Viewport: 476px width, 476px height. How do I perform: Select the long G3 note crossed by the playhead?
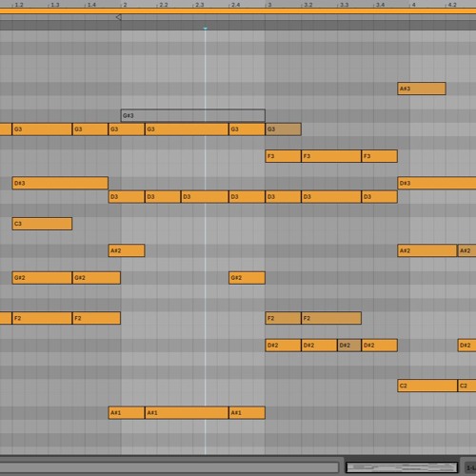[187, 129]
